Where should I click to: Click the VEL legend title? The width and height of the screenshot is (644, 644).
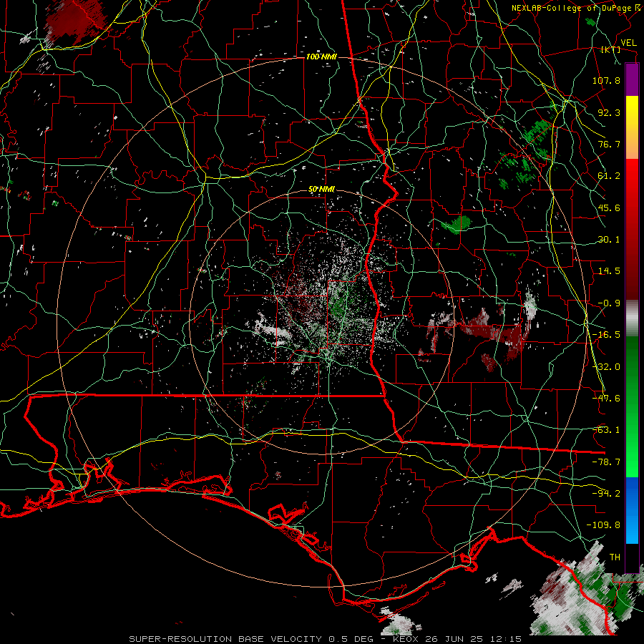[628, 43]
